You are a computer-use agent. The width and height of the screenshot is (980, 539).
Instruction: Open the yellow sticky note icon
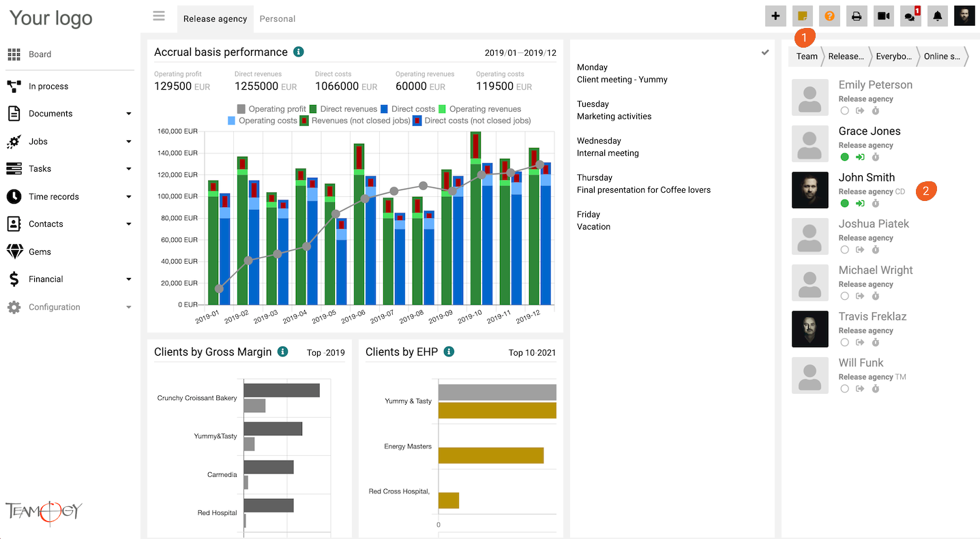pos(803,16)
